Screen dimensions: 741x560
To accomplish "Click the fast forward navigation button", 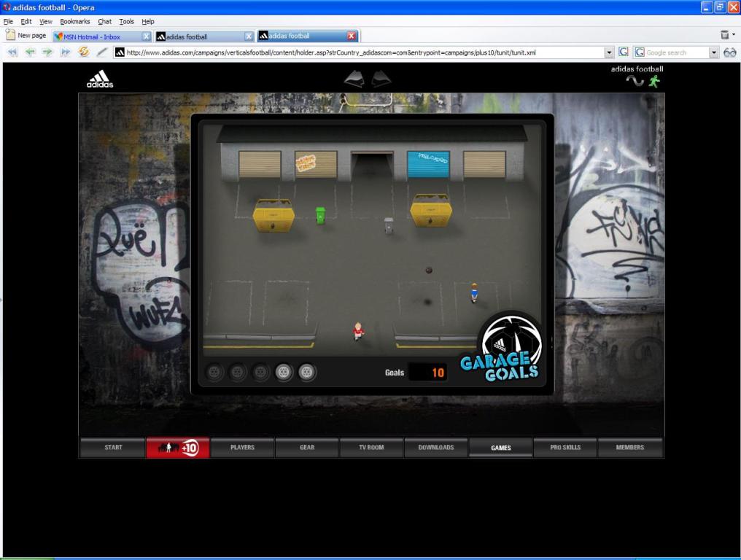I will [x=65, y=52].
